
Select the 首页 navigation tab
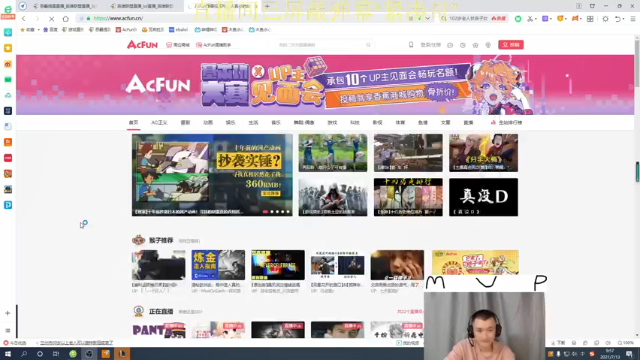(133, 122)
